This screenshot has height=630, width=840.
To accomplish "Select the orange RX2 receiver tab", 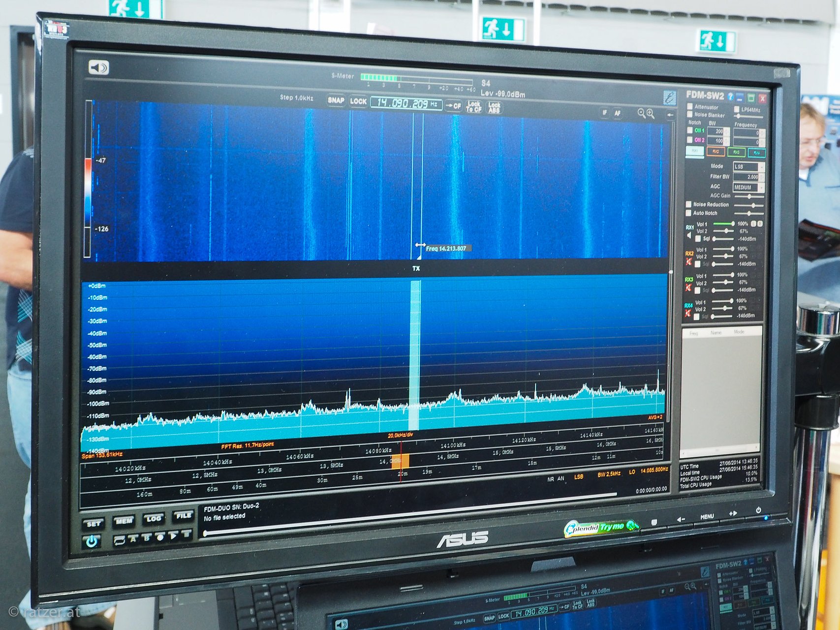I will click(x=716, y=152).
